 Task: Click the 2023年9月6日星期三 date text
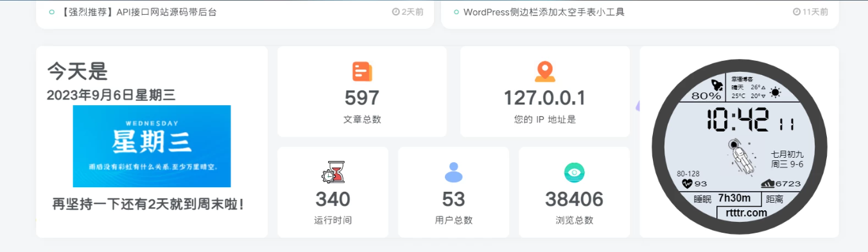point(111,96)
